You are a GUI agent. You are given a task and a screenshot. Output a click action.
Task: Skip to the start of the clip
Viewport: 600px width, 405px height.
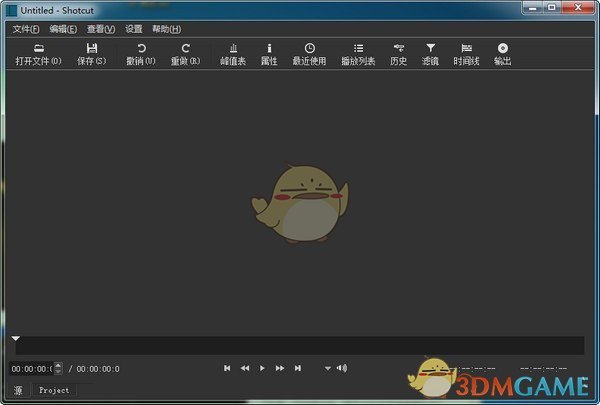[x=227, y=368]
